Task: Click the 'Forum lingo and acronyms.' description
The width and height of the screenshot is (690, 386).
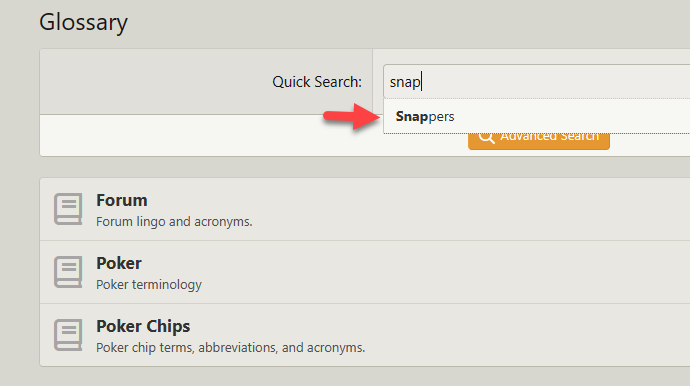Action: (x=174, y=221)
